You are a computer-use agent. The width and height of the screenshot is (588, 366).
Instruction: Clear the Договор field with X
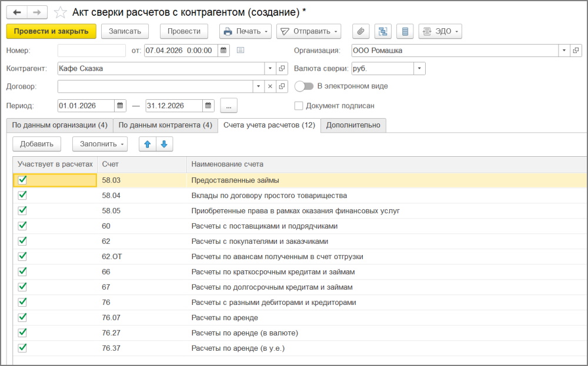pos(270,86)
